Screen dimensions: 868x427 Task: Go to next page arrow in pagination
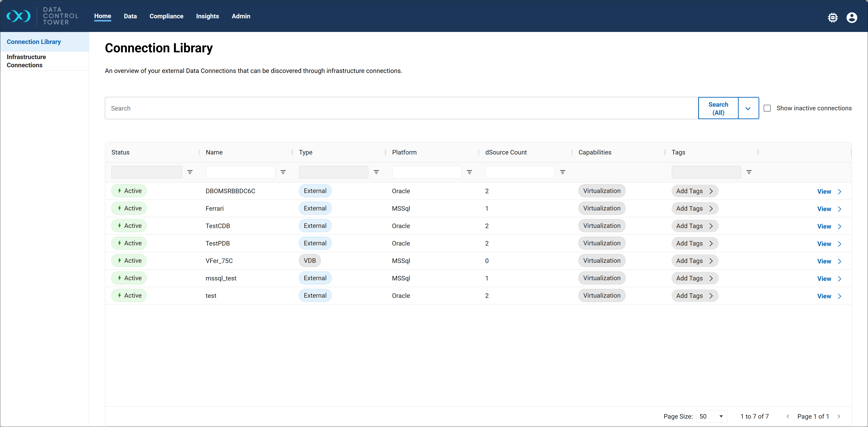[x=839, y=417]
